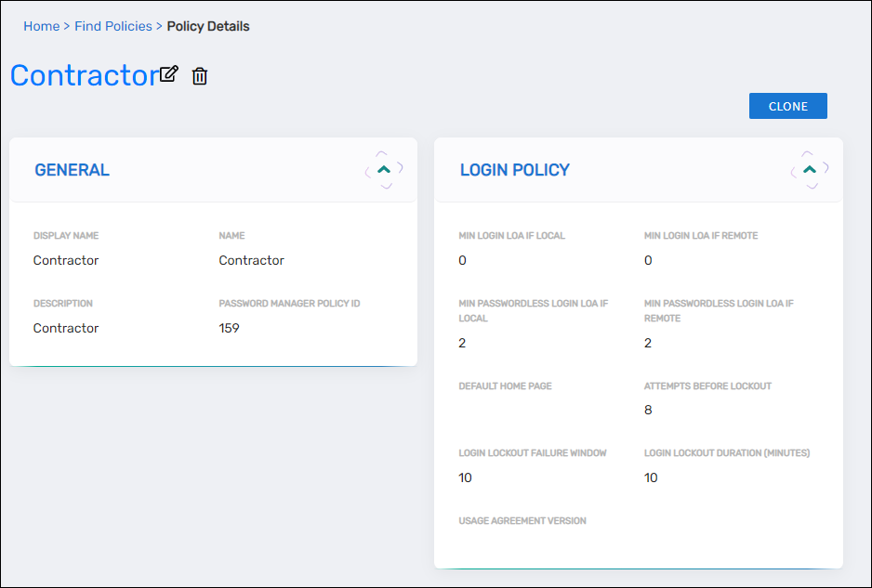The height and width of the screenshot is (588, 872).
Task: Open Find Policies from the breadcrumb
Action: (112, 26)
